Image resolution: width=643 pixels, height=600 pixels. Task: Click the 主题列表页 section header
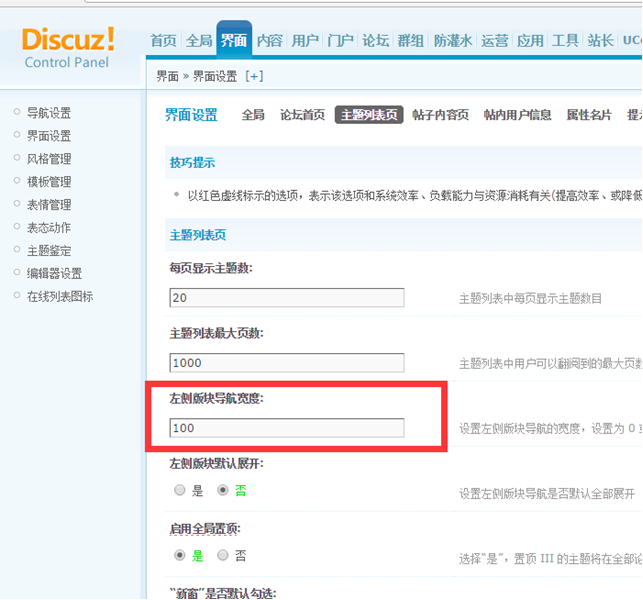tap(198, 235)
